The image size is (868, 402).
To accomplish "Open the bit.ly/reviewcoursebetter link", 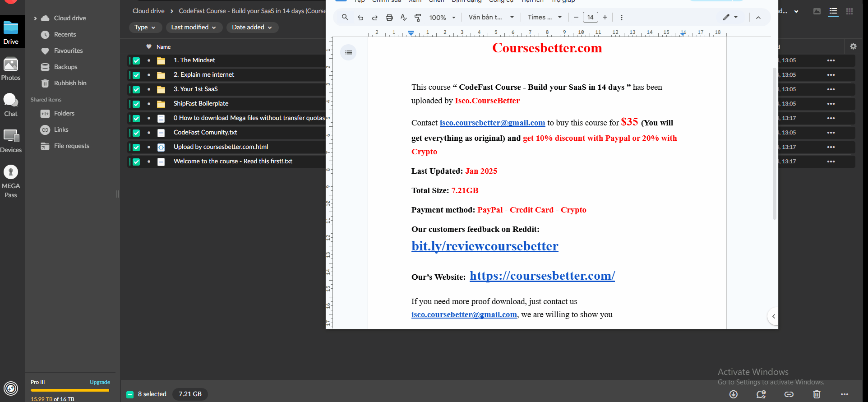I will click(485, 246).
